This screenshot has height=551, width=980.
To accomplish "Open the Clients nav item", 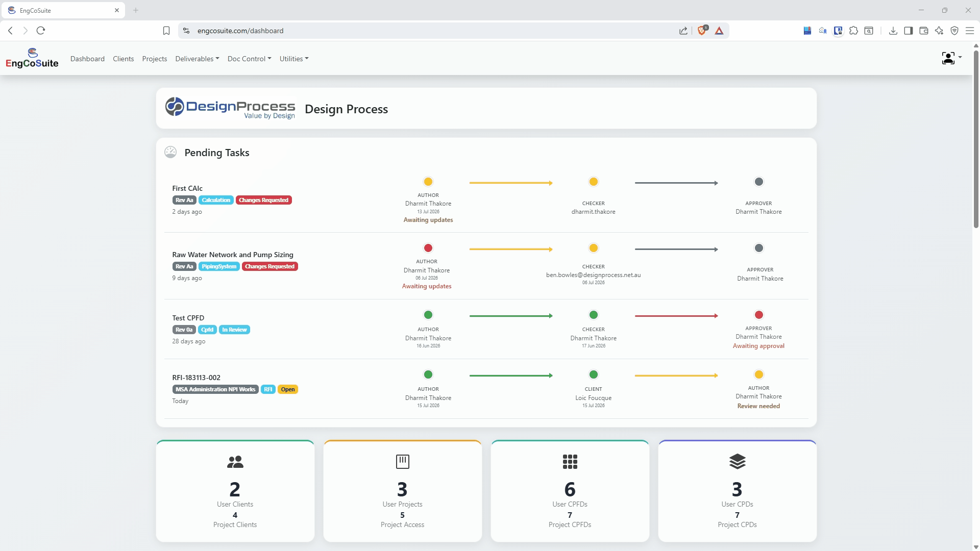I will pyautogui.click(x=124, y=59).
